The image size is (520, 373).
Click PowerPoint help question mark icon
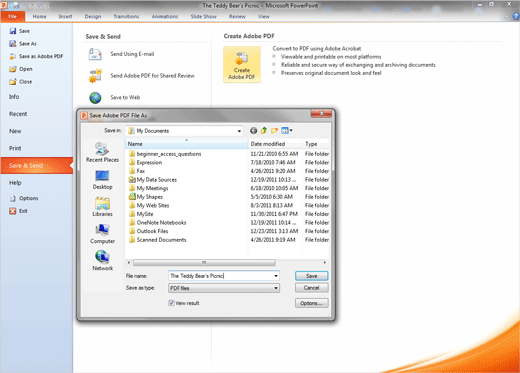(516, 16)
